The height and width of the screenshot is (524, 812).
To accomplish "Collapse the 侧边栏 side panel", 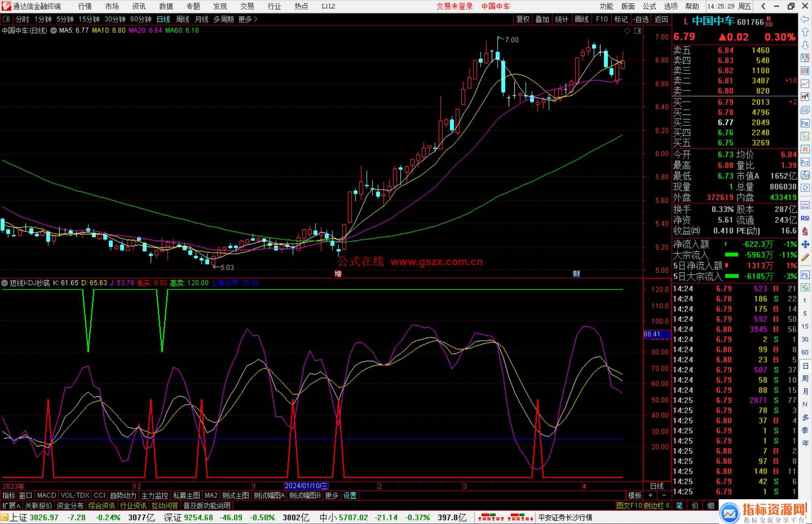I will 657,506.
